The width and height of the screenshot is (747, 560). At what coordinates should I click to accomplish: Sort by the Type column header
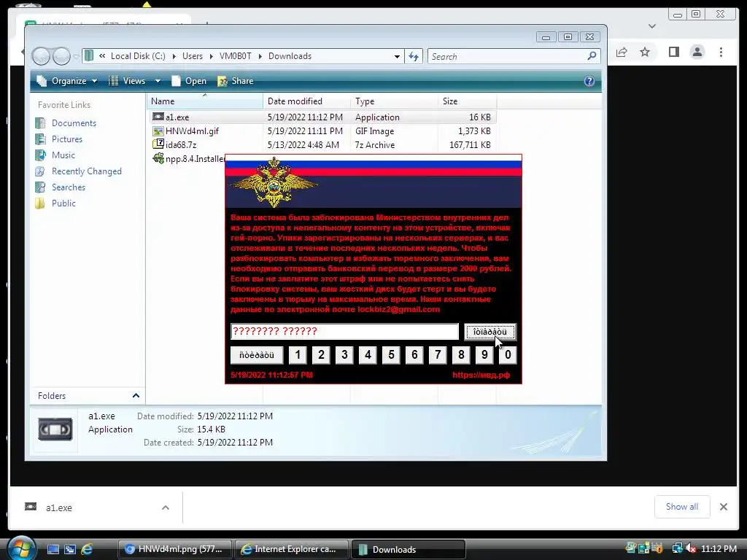pyautogui.click(x=394, y=101)
